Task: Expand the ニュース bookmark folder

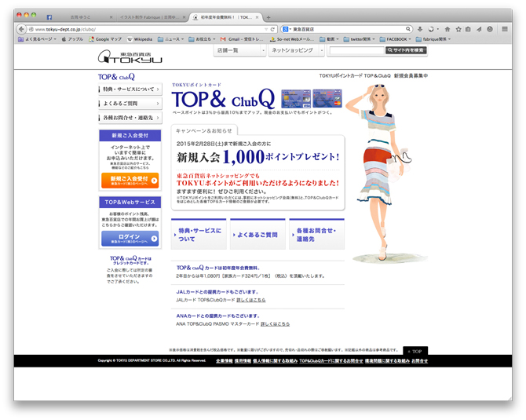Action: click(x=170, y=39)
